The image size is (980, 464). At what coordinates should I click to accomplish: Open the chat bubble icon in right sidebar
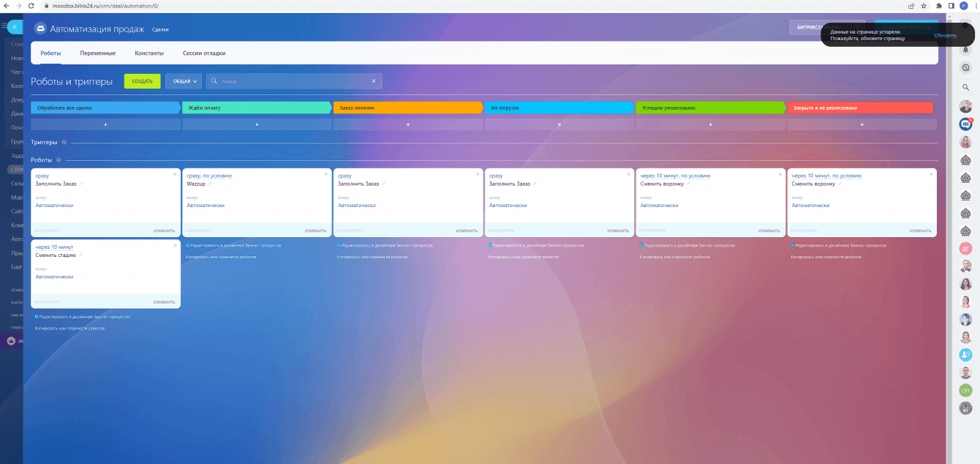coord(965,67)
